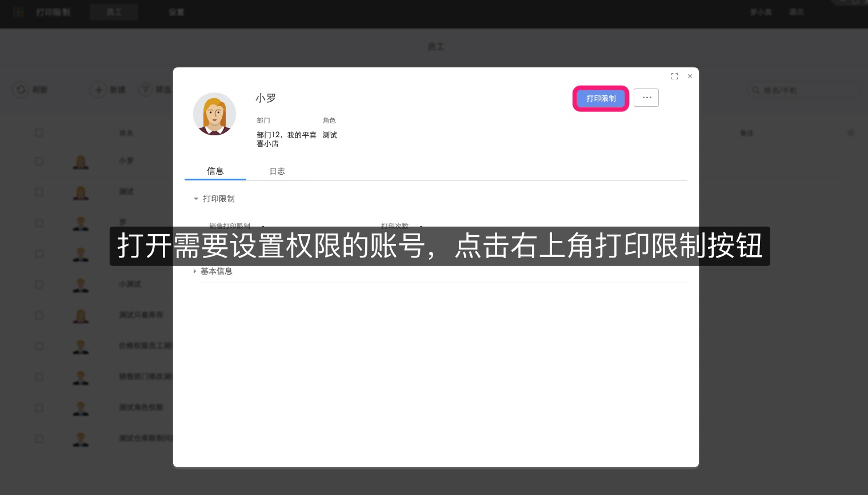Check the checkbox for 测试 row
The width and height of the screenshot is (868, 495).
[39, 192]
